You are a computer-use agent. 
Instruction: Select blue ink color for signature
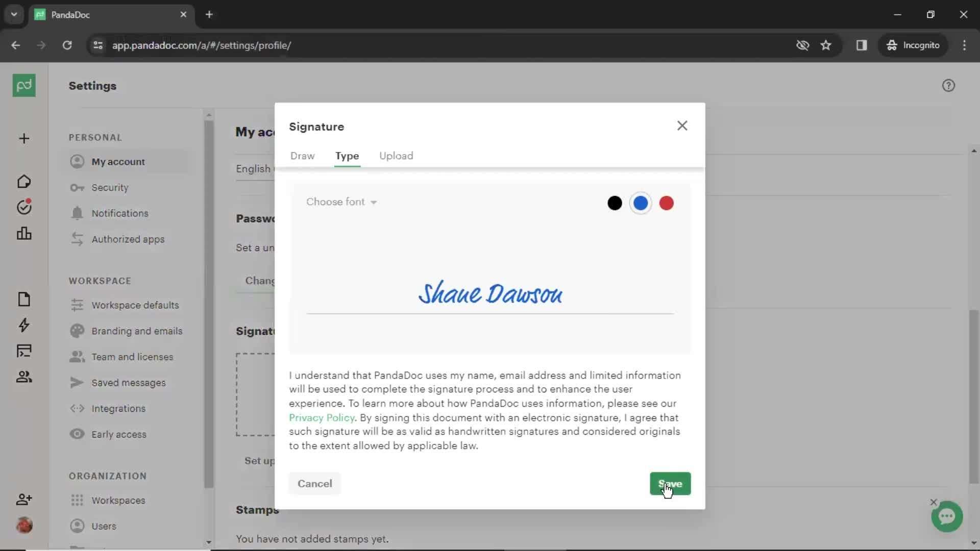coord(641,203)
